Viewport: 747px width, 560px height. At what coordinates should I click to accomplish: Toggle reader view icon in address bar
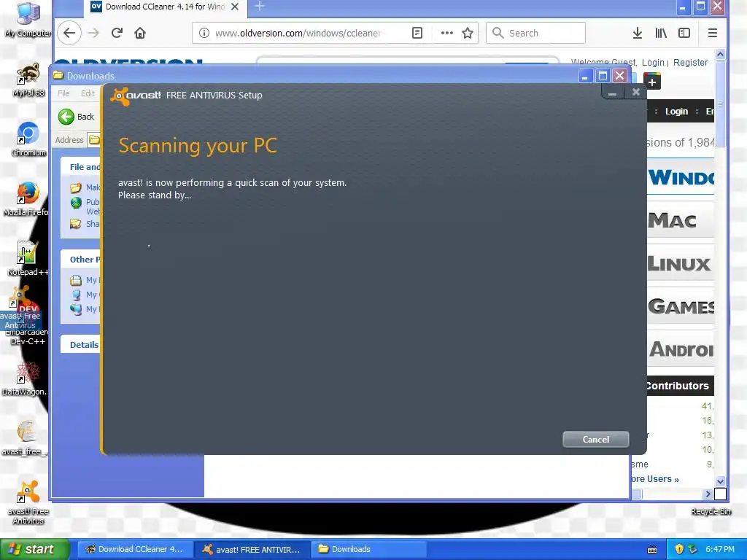pyautogui.click(x=417, y=33)
